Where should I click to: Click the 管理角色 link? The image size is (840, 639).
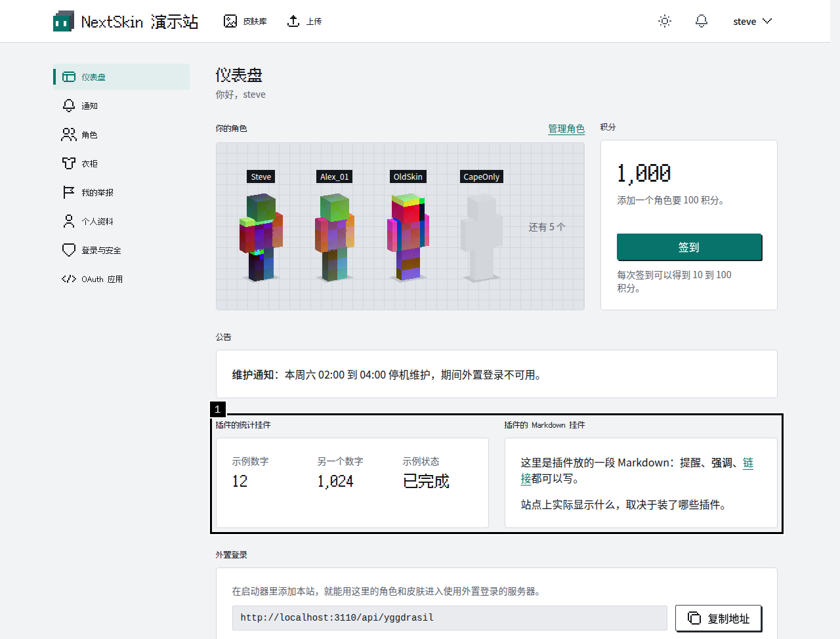[566, 129]
